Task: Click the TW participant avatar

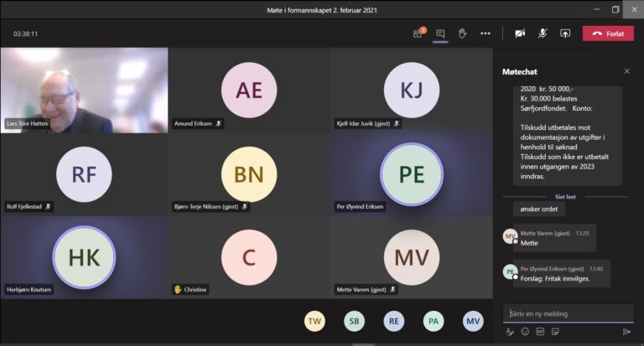Action: click(x=314, y=321)
